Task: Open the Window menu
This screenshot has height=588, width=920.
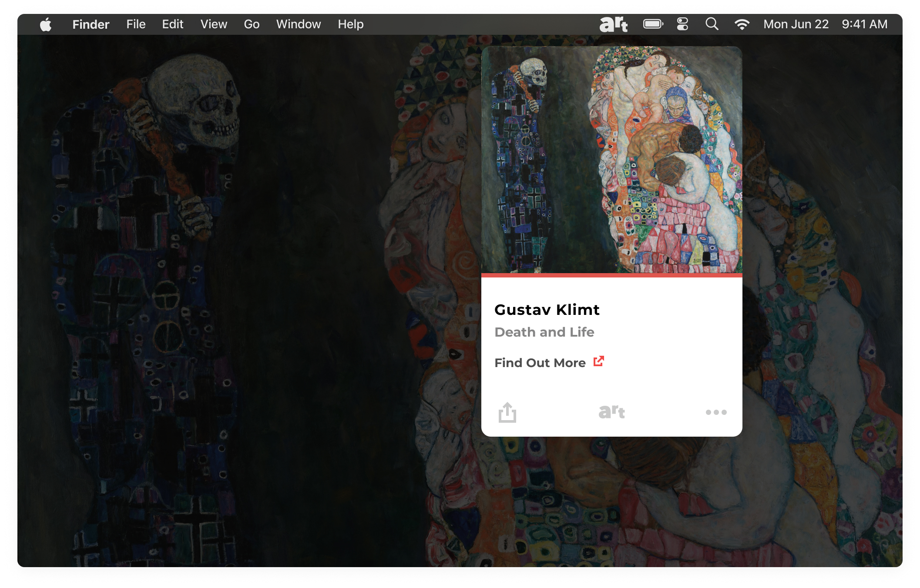Action: coord(299,24)
